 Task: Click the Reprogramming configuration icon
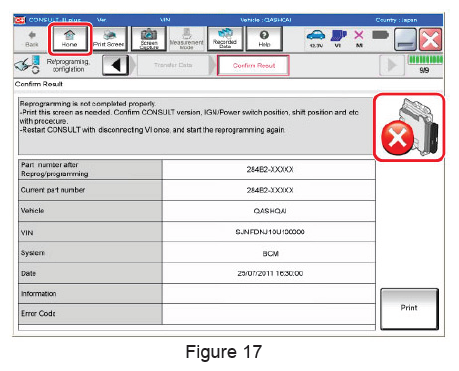pos(27,65)
